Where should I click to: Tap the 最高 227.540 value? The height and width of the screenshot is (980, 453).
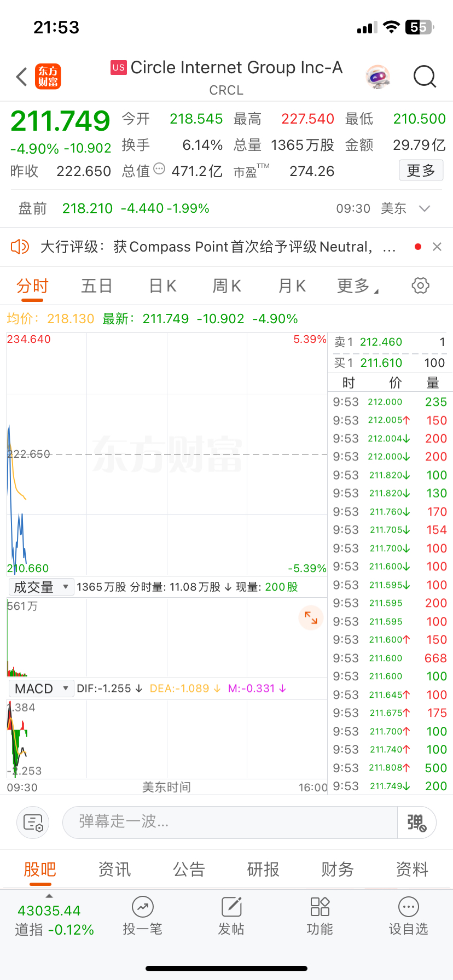pyautogui.click(x=307, y=119)
